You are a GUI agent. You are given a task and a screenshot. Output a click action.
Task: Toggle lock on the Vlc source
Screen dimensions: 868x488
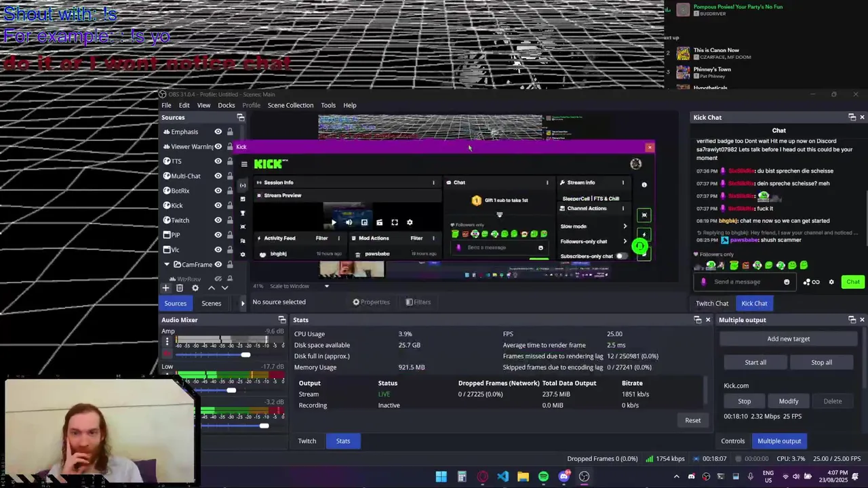click(x=230, y=249)
